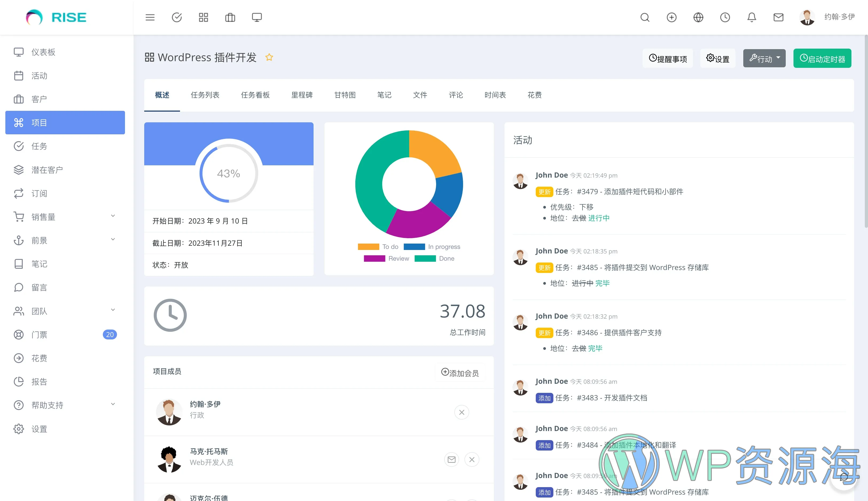868x501 pixels.
Task: Open 潜在客户 in the sidebar
Action: 65,170
